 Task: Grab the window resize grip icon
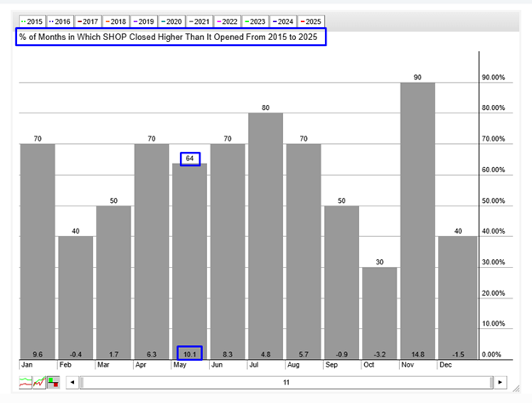pyautogui.click(x=516, y=389)
